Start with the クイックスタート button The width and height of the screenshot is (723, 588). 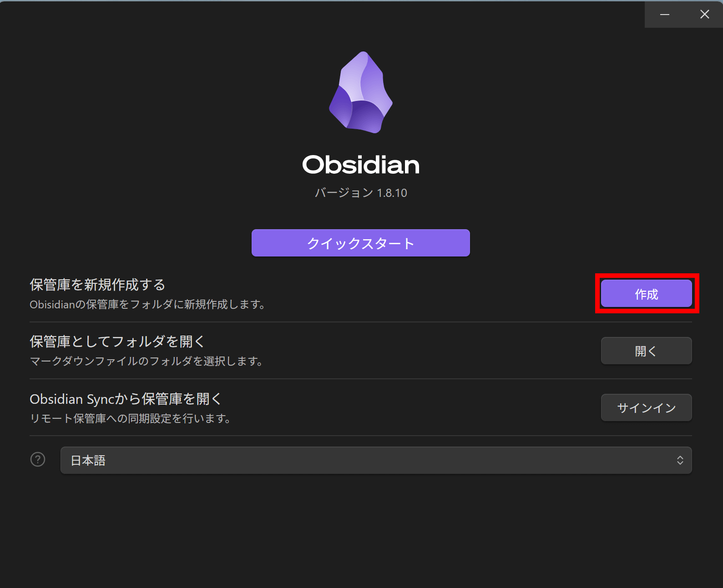[x=361, y=243]
